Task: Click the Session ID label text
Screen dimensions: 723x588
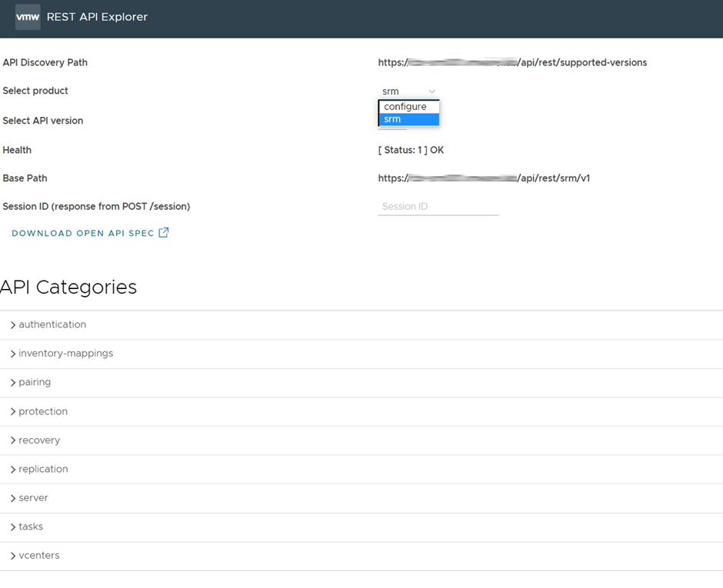Action: tap(96, 207)
